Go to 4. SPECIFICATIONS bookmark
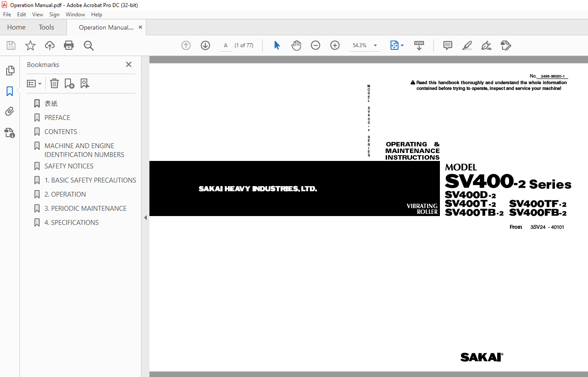 (71, 223)
